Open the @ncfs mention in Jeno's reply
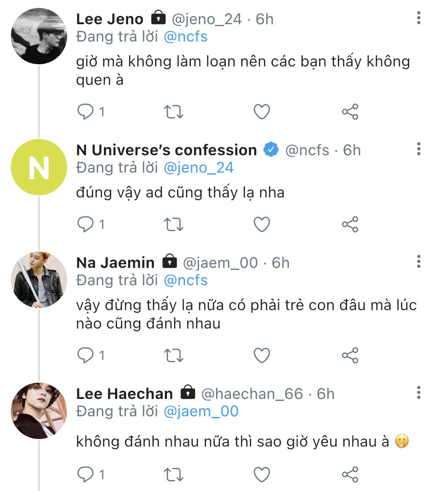 (x=186, y=37)
